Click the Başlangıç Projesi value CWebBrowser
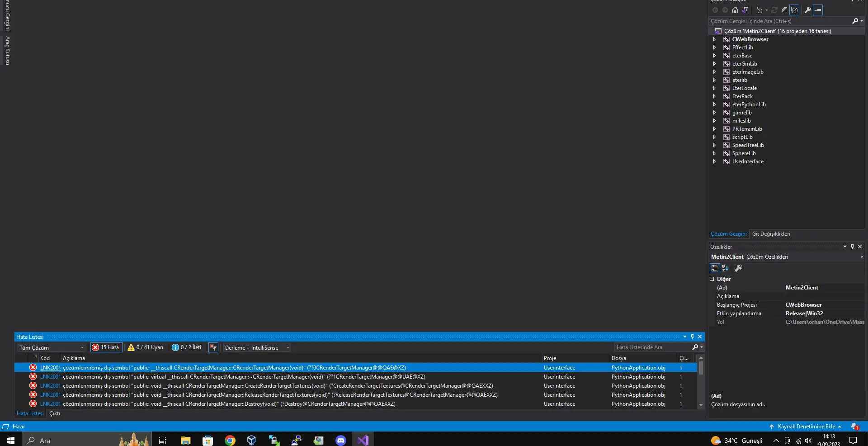 click(803, 305)
